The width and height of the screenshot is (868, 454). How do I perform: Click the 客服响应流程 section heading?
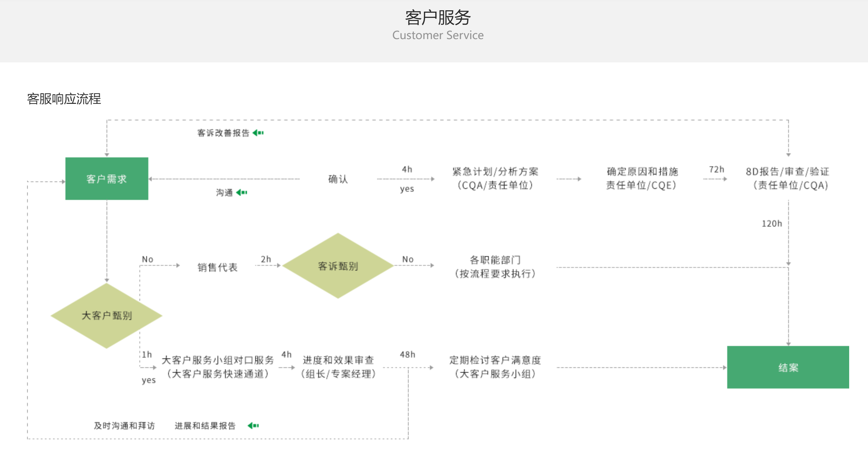pyautogui.click(x=64, y=99)
